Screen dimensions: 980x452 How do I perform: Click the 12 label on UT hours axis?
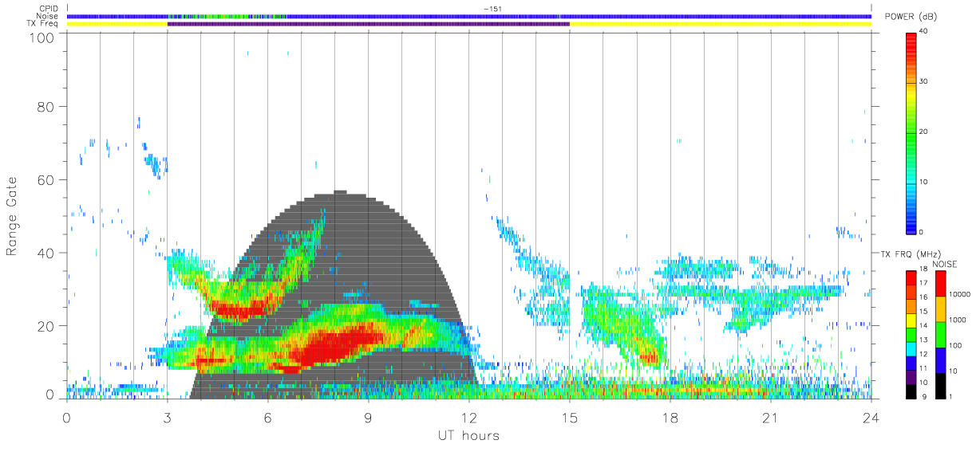tap(469, 417)
